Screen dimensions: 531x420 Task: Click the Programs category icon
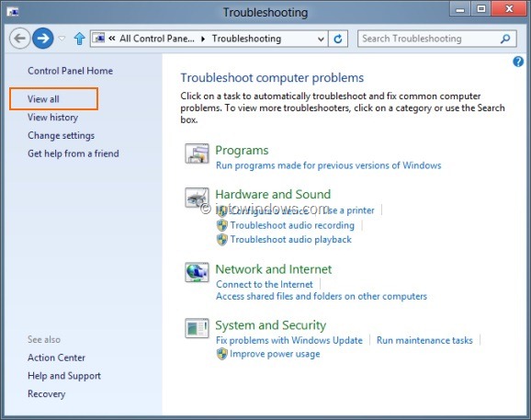pos(197,153)
